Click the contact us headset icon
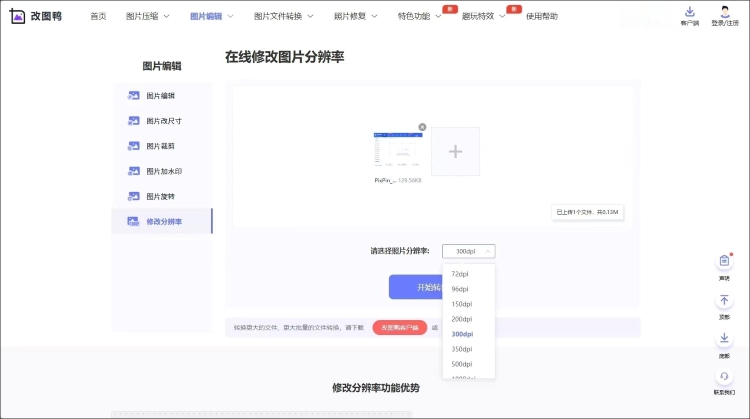This screenshot has width=750, height=419. tap(724, 376)
